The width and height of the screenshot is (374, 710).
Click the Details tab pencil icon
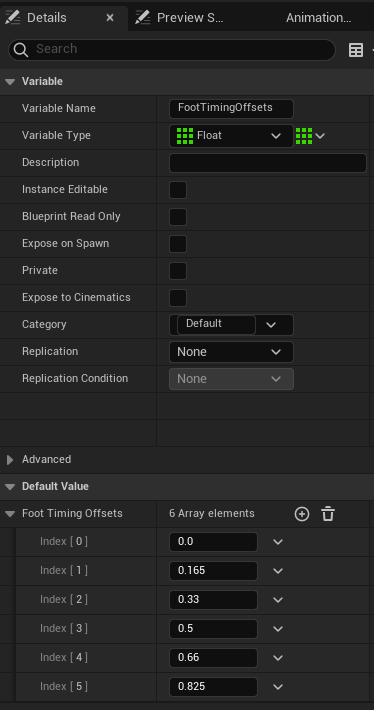[13, 18]
